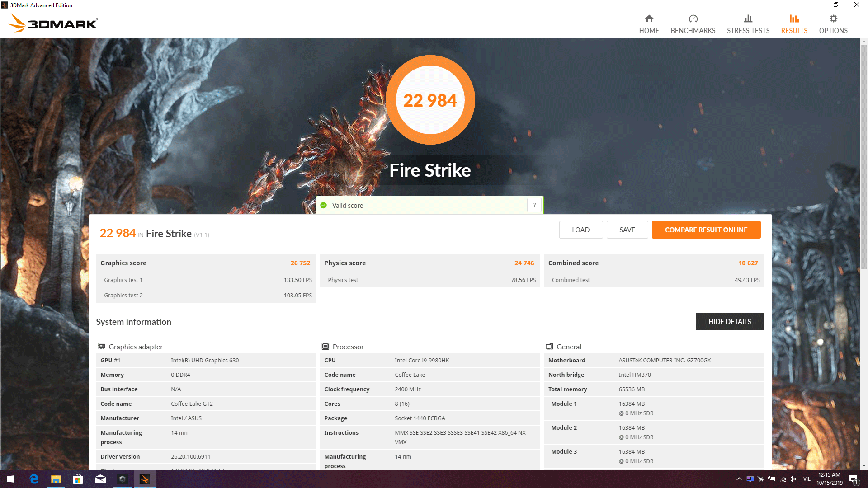Open the Options tab
This screenshot has height=488, width=868.
tap(833, 24)
